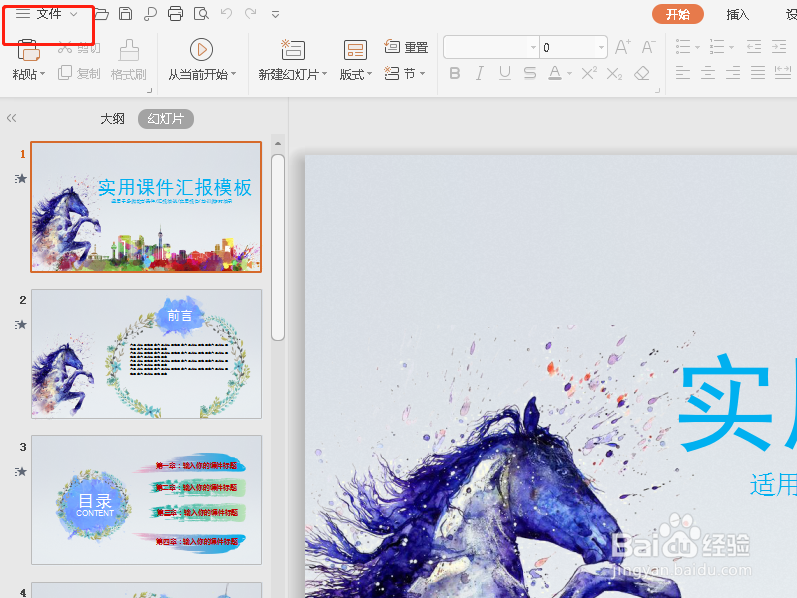Expand the chevron beside 文件
This screenshot has height=598, width=797.
74,14
